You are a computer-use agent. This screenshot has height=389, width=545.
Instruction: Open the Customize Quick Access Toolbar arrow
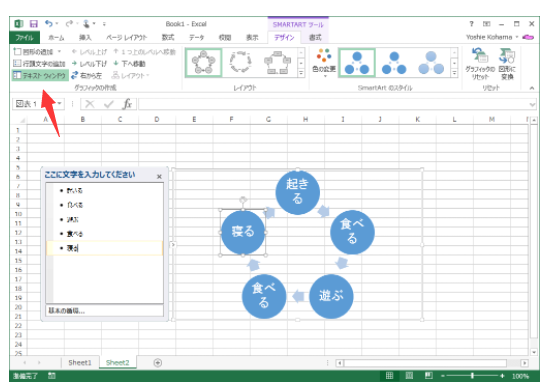pos(104,24)
